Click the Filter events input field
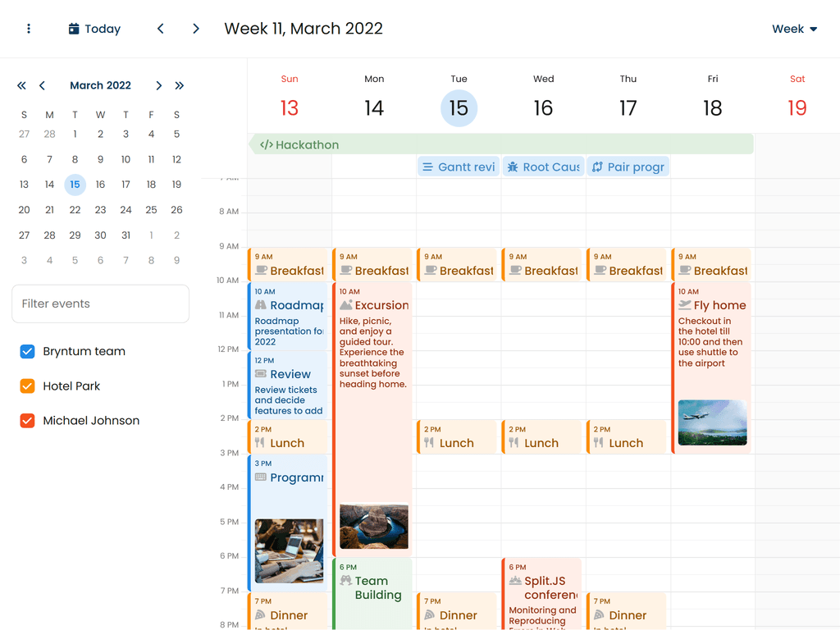This screenshot has width=840, height=630. click(x=100, y=304)
